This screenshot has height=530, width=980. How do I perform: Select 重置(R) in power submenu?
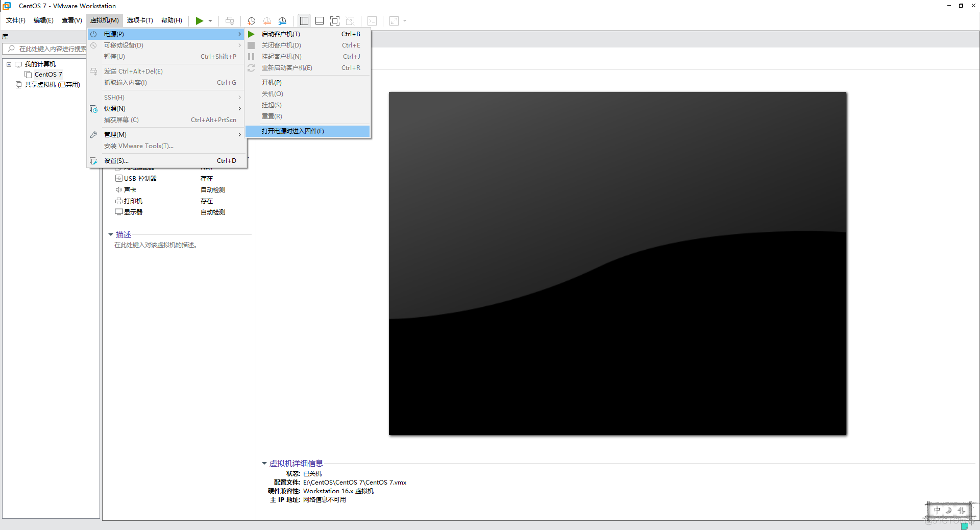307,116
